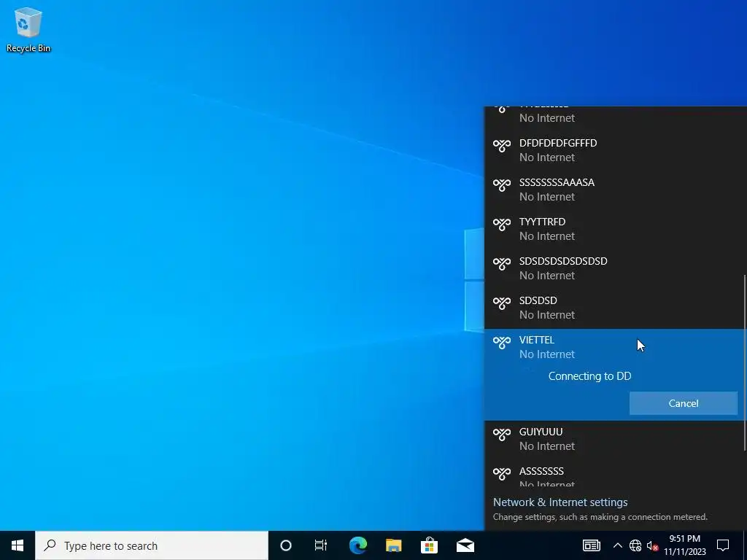Cancel connecting to DD
This screenshot has height=560, width=747.
(683, 403)
